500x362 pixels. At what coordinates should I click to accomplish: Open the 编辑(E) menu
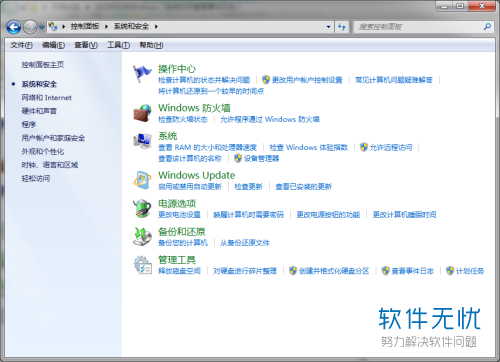(x=53, y=45)
